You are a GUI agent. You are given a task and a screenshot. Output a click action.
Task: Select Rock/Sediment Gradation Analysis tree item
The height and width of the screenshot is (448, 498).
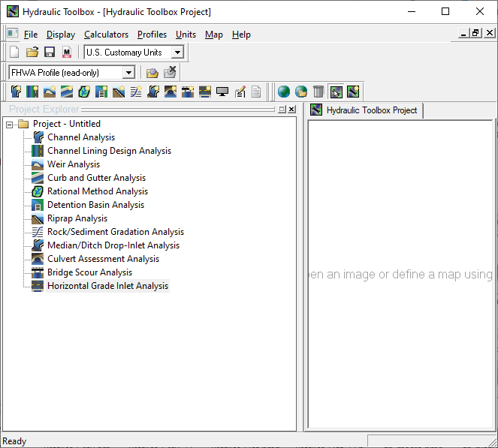pyautogui.click(x=116, y=232)
